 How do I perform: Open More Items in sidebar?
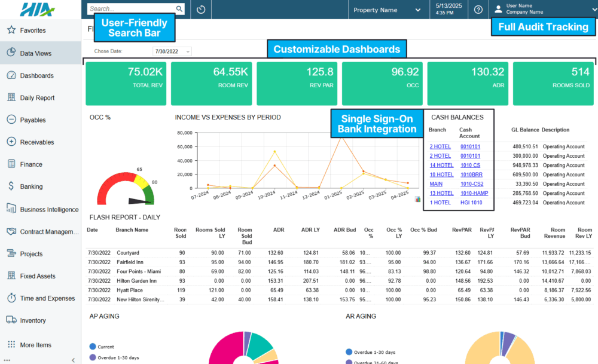click(x=35, y=345)
